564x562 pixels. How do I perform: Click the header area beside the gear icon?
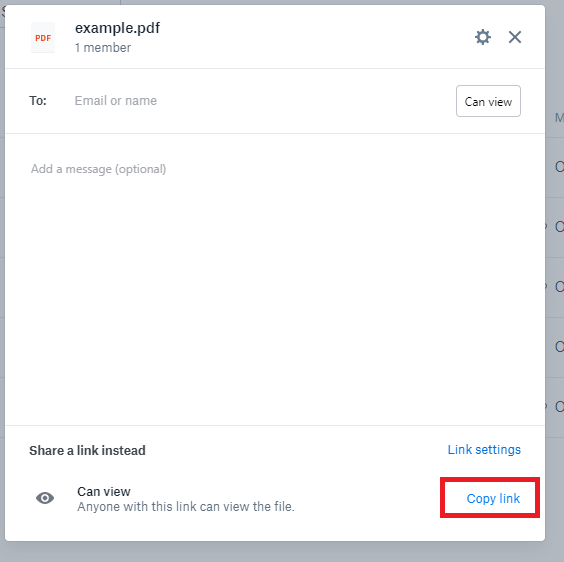pyautogui.click(x=317, y=37)
